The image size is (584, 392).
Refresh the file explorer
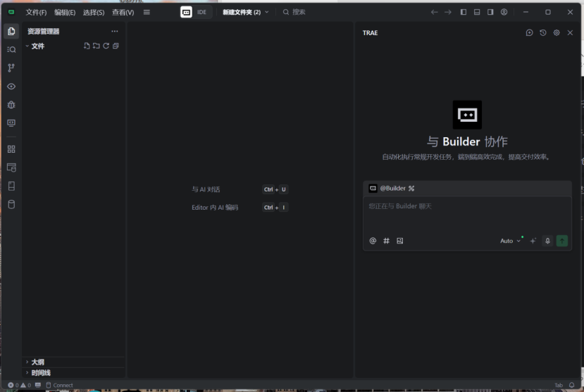coord(106,46)
